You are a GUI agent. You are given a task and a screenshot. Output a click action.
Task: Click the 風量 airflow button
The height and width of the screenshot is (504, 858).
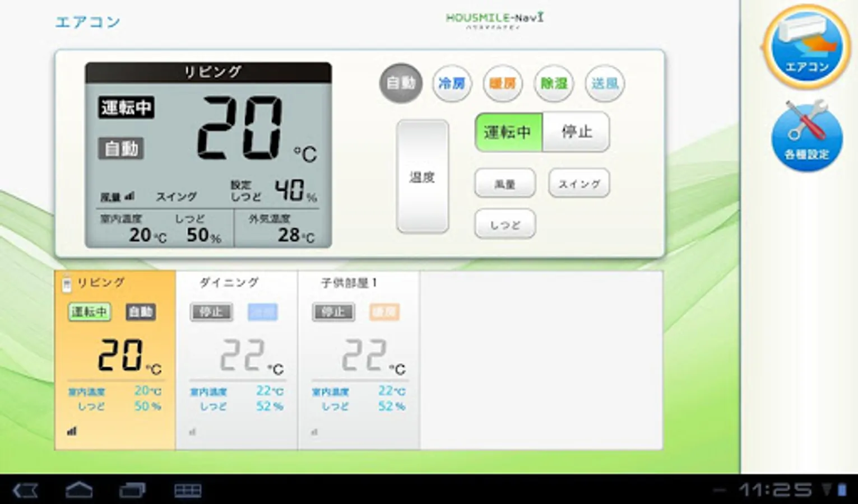(x=505, y=183)
